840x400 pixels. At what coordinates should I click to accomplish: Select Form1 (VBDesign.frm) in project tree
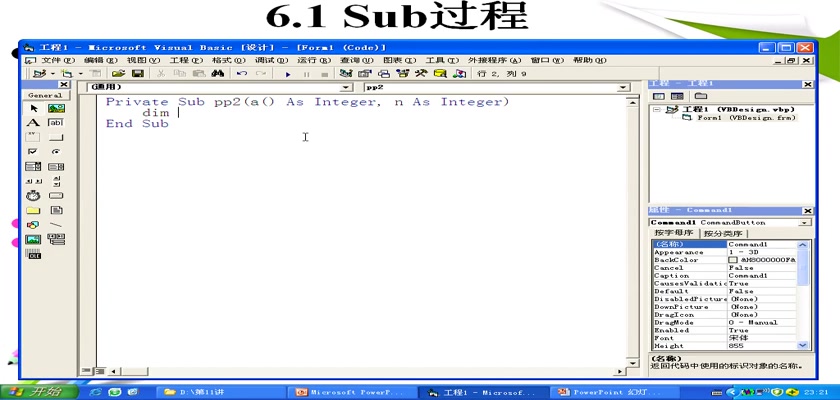pyautogui.click(x=745, y=118)
